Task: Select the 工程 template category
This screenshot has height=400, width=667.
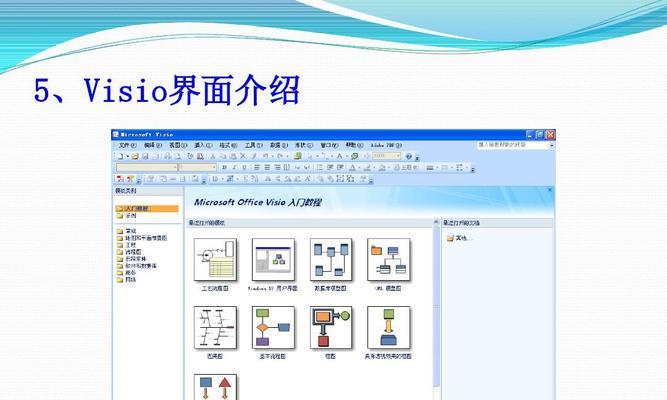Action: pos(127,245)
